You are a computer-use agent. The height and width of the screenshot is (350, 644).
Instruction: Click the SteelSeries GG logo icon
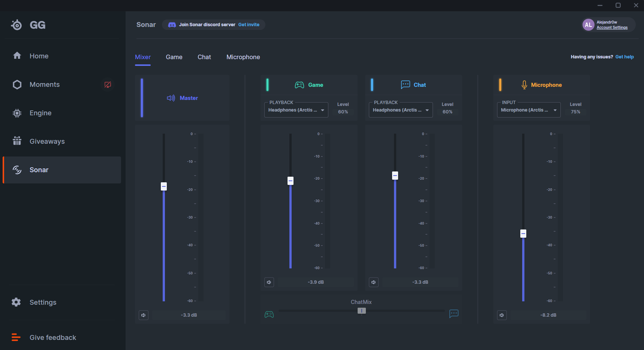pos(16,25)
